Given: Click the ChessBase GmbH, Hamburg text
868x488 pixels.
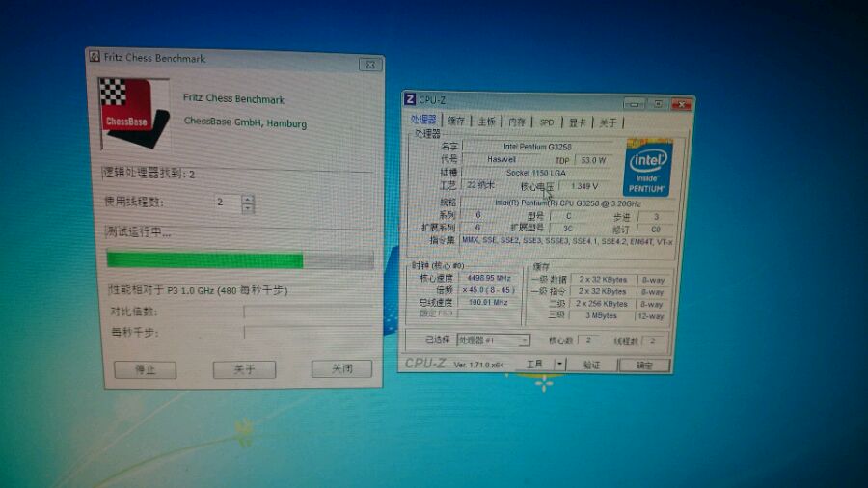Looking at the screenshot, I should pos(245,122).
